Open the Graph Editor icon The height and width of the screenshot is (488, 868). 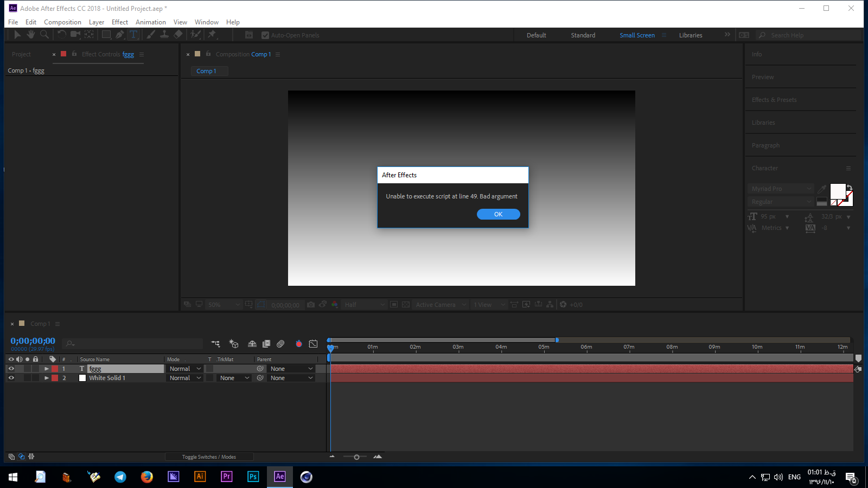tap(313, 344)
